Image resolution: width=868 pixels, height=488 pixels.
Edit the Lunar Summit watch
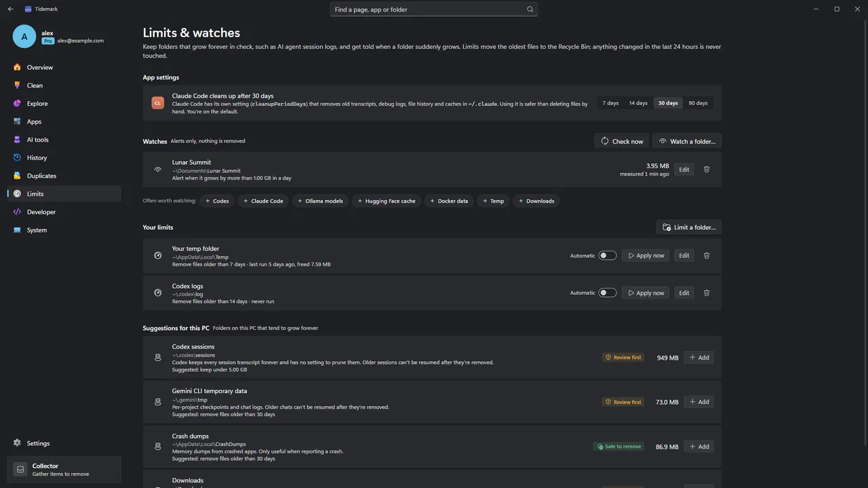click(684, 169)
